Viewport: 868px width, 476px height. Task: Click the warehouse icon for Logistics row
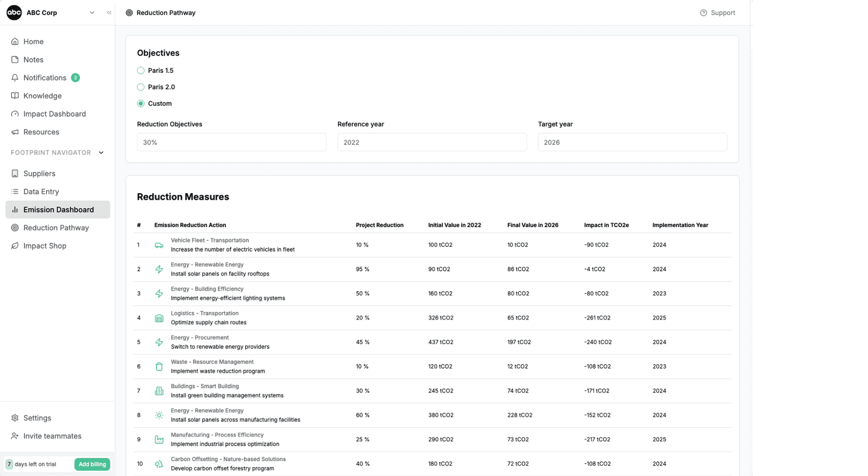click(159, 318)
